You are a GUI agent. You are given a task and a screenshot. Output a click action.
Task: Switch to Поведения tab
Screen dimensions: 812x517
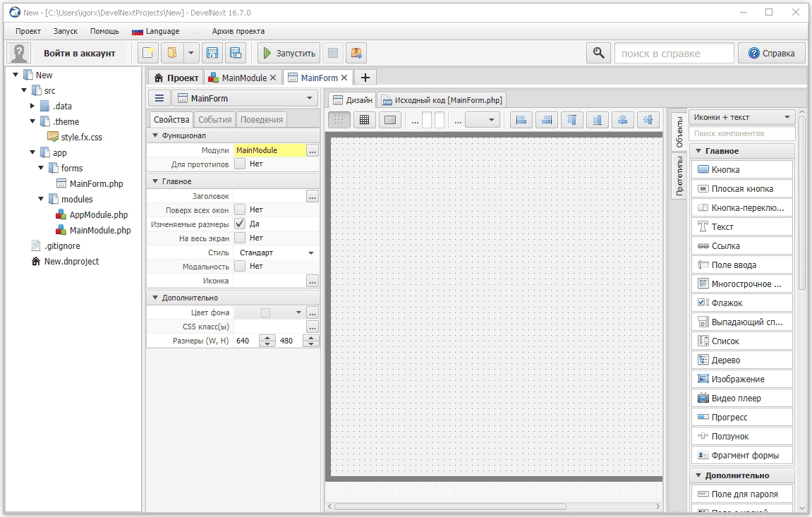click(262, 119)
